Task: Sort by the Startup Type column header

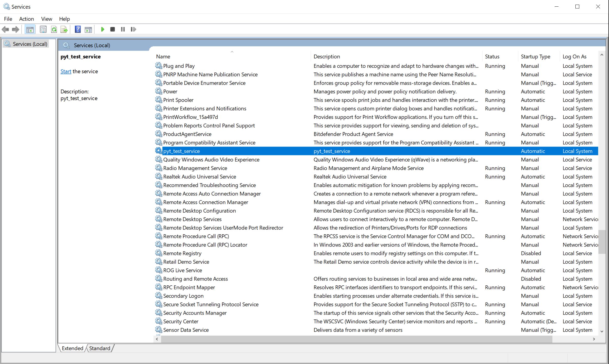Action: click(539, 57)
